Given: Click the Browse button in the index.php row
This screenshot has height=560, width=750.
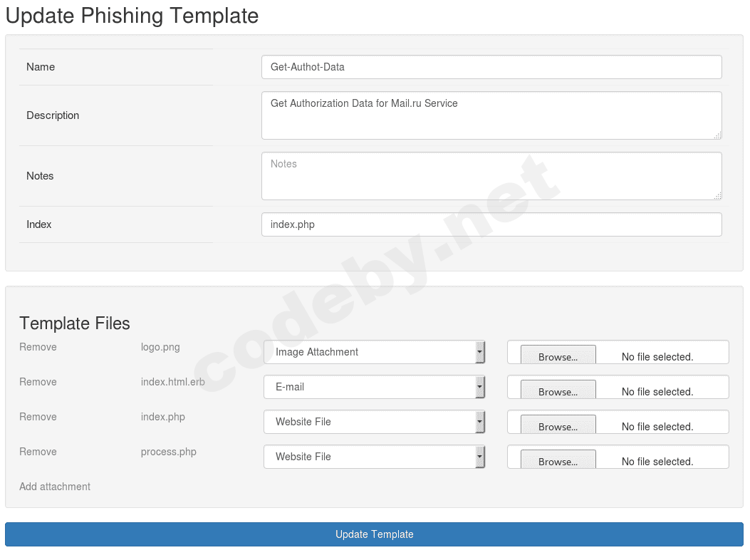Looking at the screenshot, I should 558,427.
